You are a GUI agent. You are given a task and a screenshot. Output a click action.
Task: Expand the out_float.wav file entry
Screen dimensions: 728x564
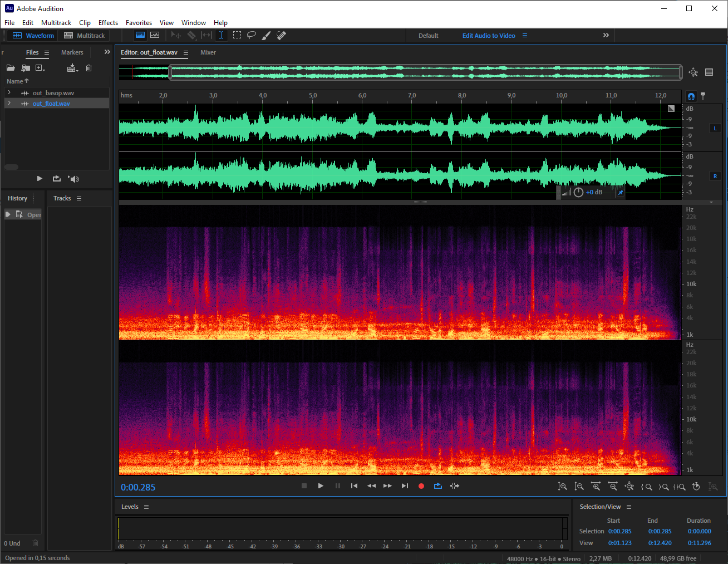[9, 104]
